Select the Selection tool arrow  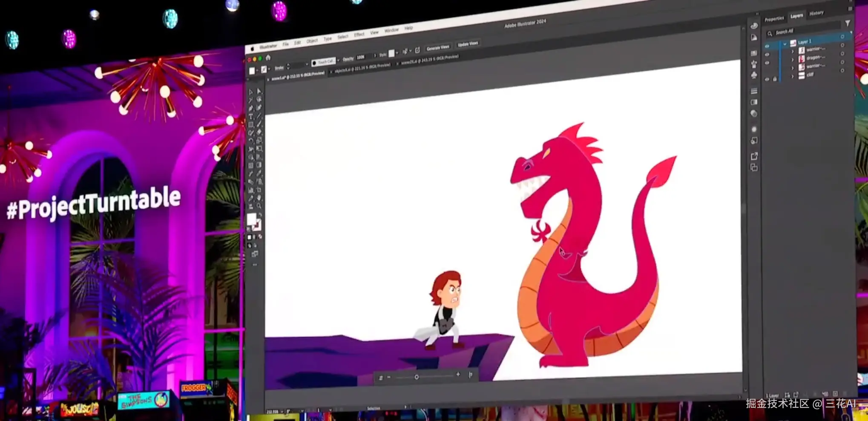[250, 92]
